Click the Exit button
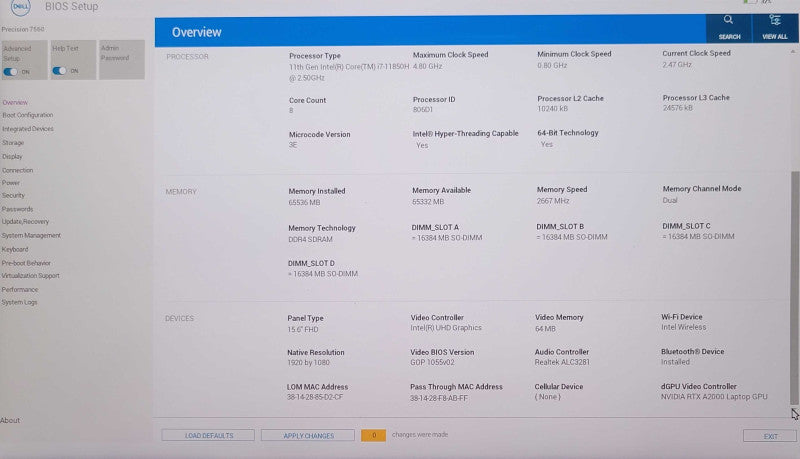This screenshot has width=800, height=459. (770, 436)
